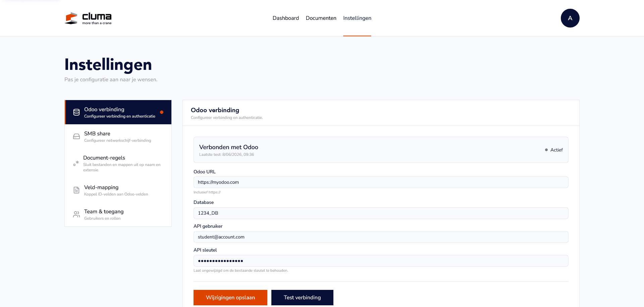Open the SMB share settings section
The height and width of the screenshot is (307, 644).
pos(118,136)
